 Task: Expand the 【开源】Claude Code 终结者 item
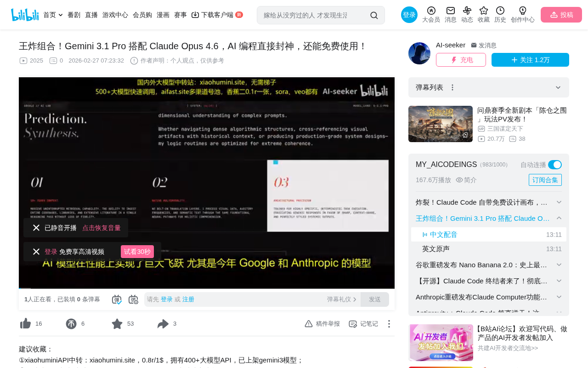point(559,281)
